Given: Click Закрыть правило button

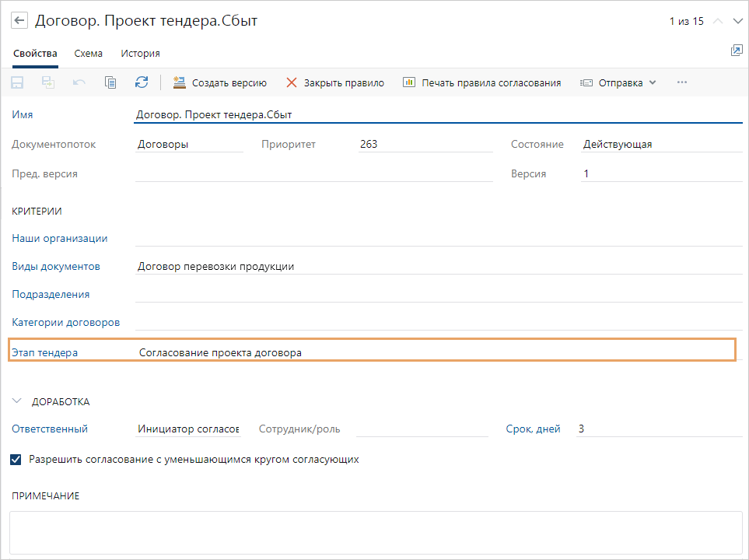Looking at the screenshot, I should tap(334, 82).
